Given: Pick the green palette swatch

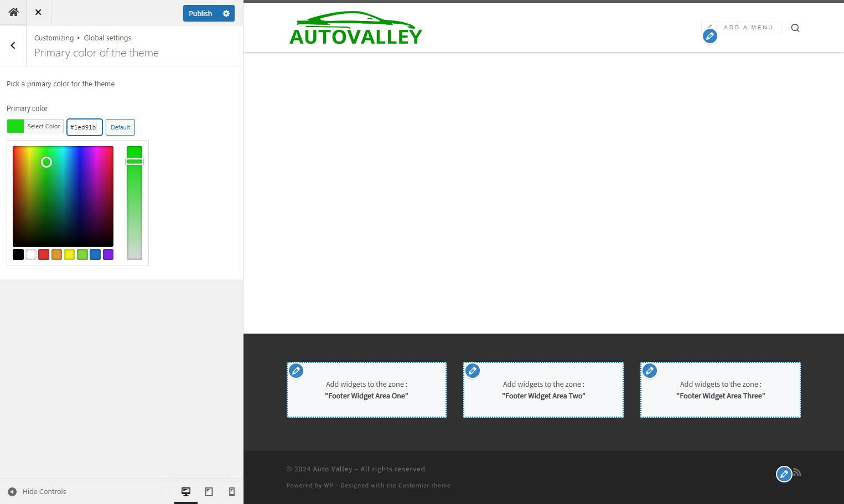Looking at the screenshot, I should point(82,254).
